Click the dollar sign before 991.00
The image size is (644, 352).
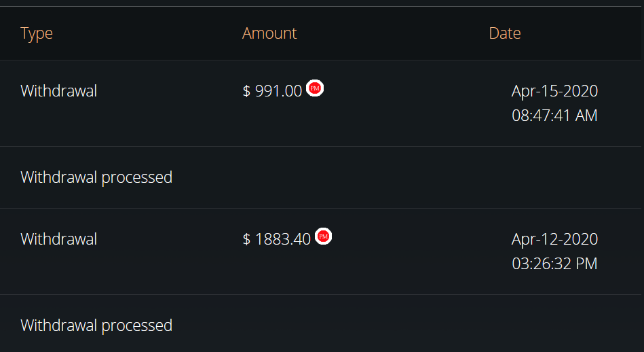click(x=246, y=91)
